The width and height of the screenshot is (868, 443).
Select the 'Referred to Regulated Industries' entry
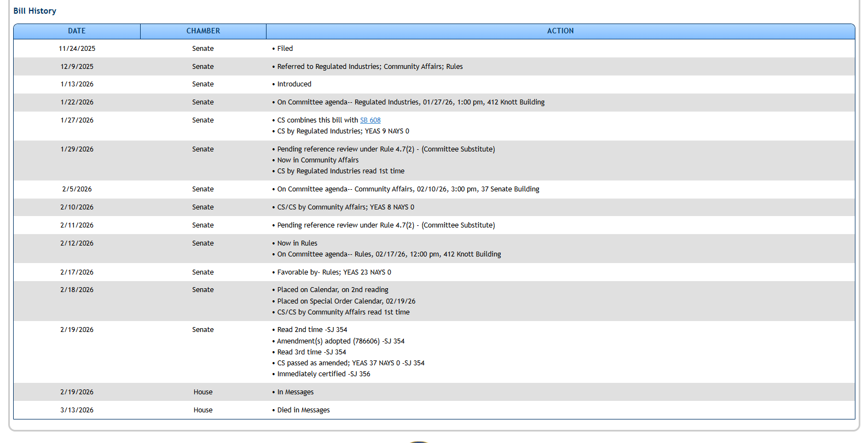click(x=369, y=67)
